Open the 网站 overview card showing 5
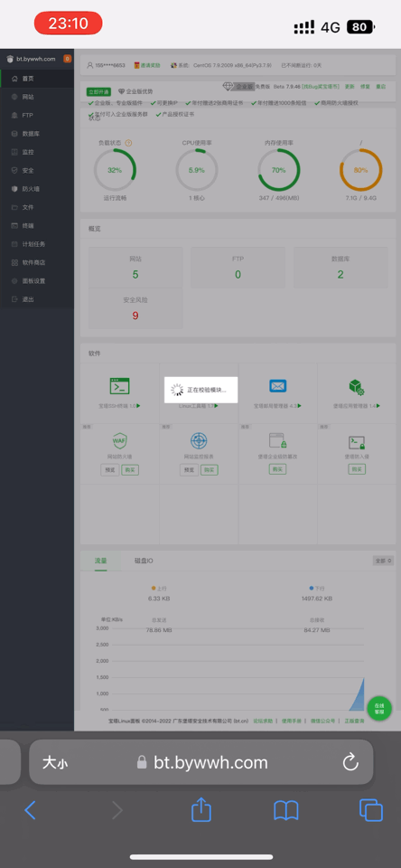The image size is (401, 868). coord(135,268)
